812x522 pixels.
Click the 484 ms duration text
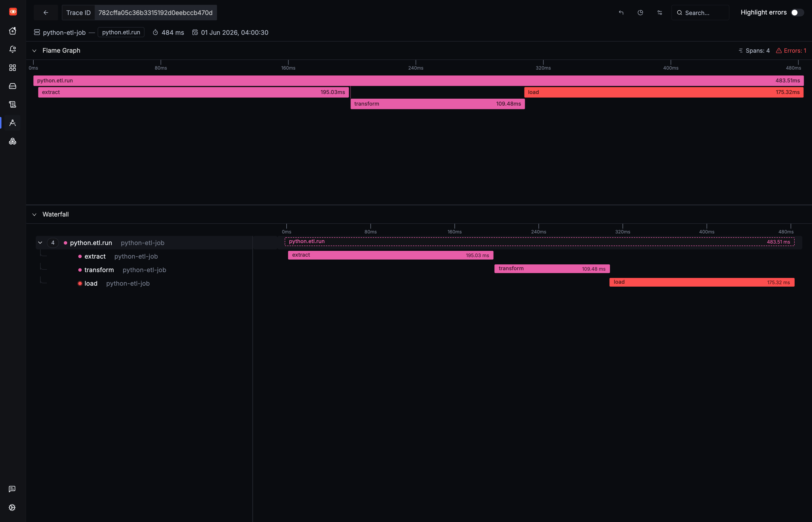tap(173, 33)
